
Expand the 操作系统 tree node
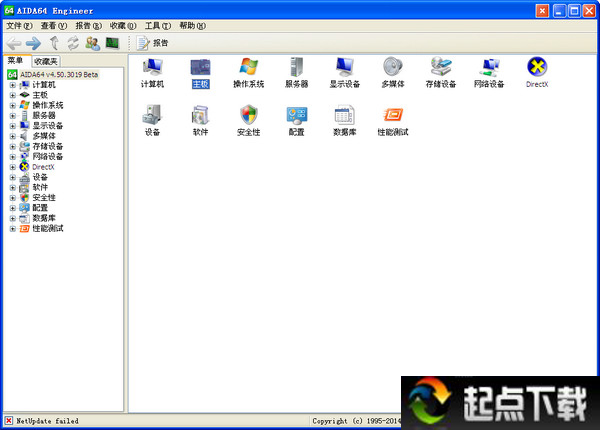(13, 105)
